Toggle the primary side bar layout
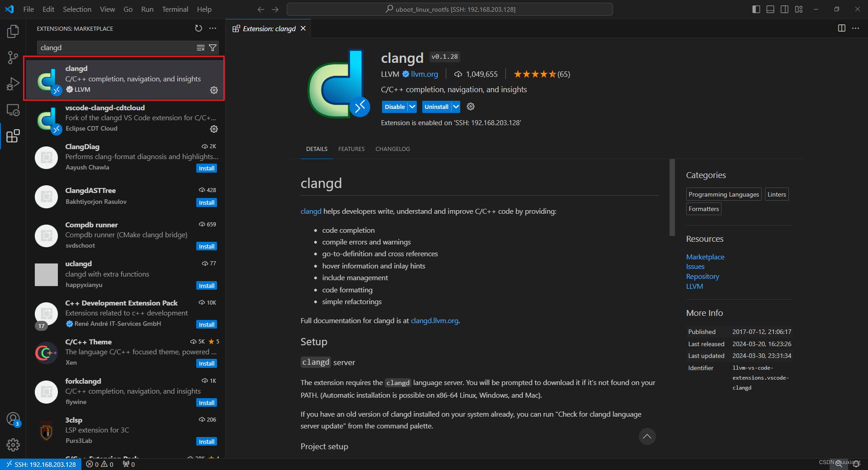 [756, 9]
